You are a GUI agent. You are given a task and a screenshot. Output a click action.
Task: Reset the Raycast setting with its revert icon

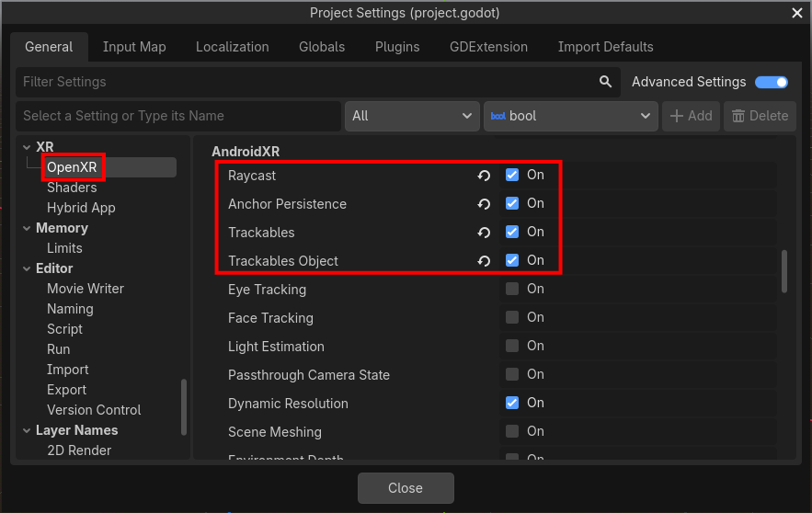484,176
